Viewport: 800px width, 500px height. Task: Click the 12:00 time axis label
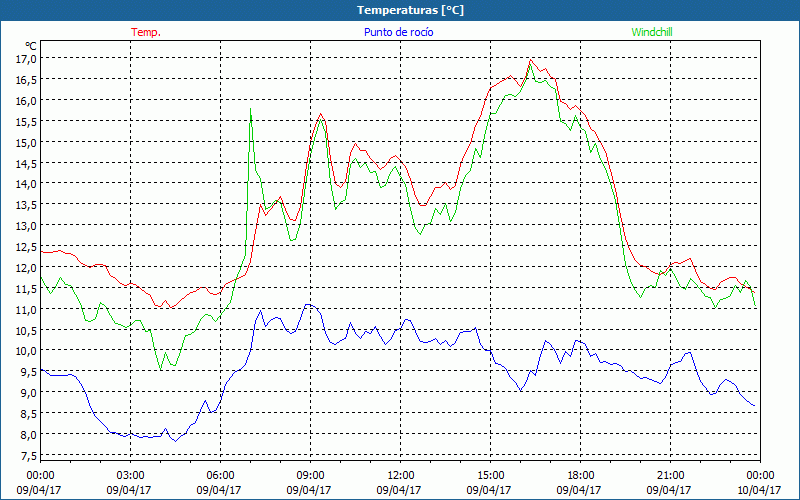click(399, 476)
